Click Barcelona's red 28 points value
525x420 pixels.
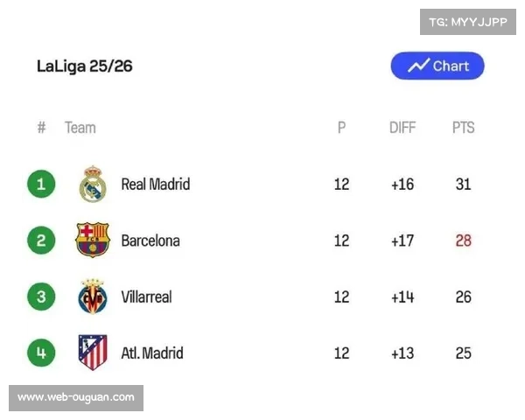pos(463,240)
